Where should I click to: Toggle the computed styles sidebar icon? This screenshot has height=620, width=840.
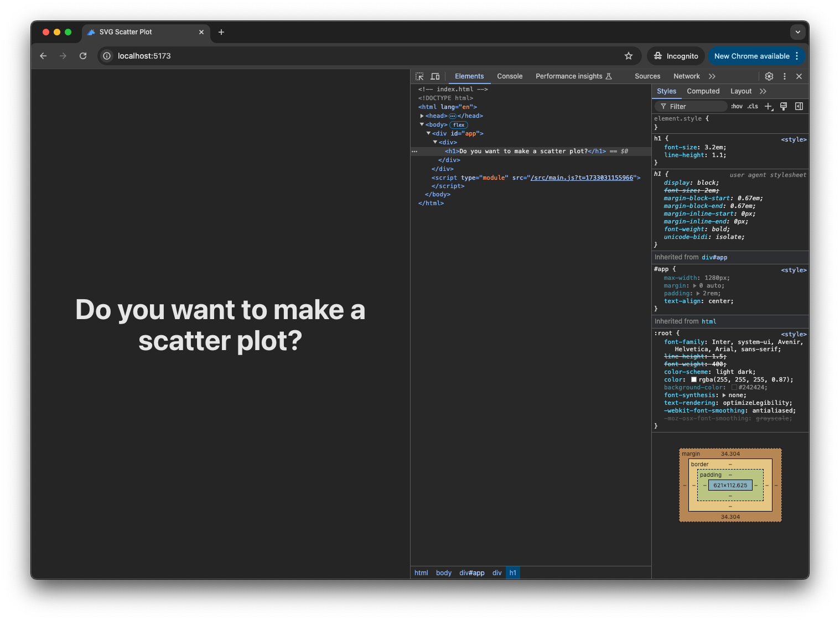799,106
